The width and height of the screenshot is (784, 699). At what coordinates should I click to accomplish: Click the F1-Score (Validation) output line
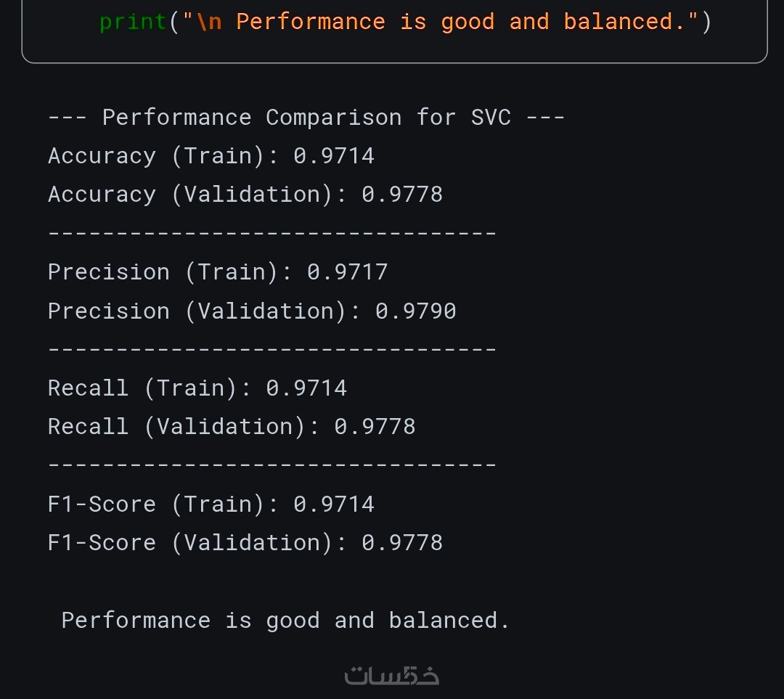(245, 542)
